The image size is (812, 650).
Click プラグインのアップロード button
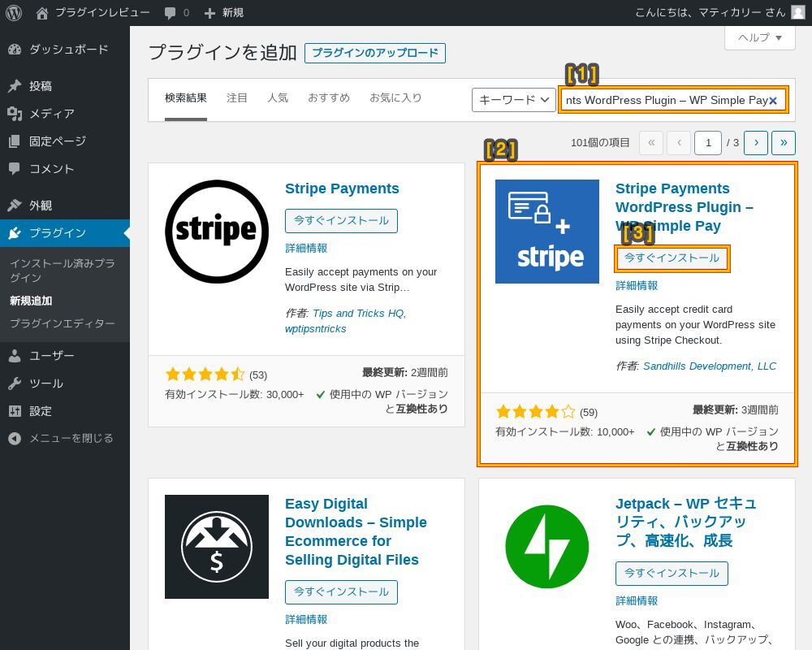click(x=375, y=53)
